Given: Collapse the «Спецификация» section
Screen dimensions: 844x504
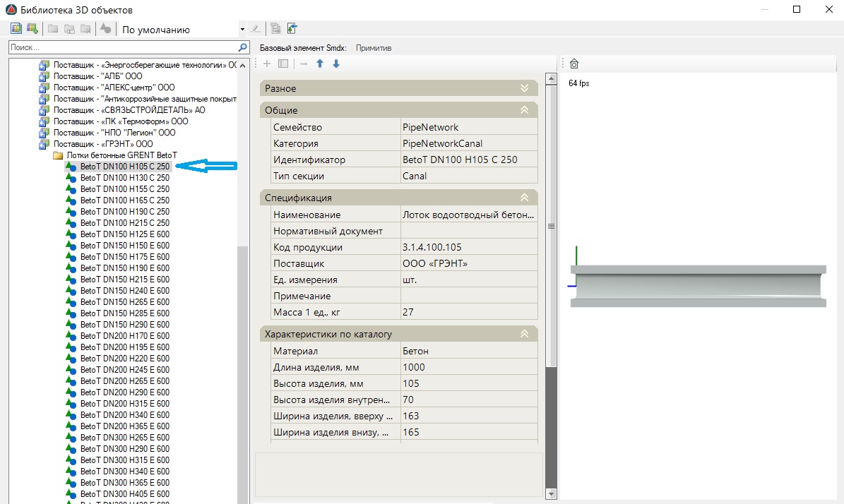Looking at the screenshot, I should point(524,198).
